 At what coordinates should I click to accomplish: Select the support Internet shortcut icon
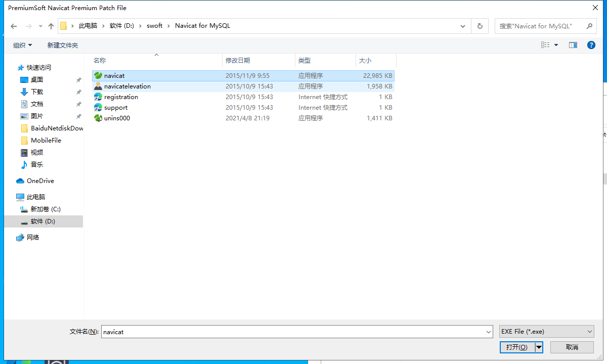[98, 108]
